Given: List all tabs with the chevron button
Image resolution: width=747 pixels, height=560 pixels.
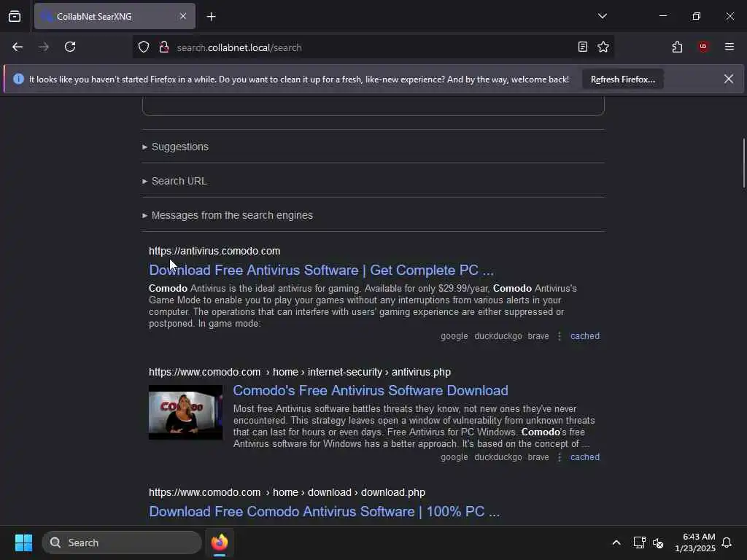Looking at the screenshot, I should [602, 16].
